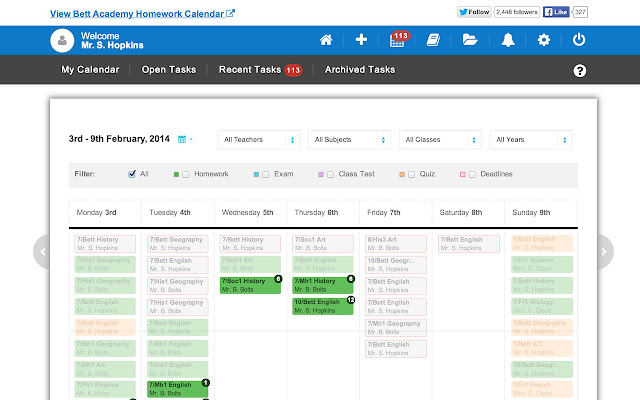Click the Twitter Follow button

pyautogui.click(x=475, y=12)
